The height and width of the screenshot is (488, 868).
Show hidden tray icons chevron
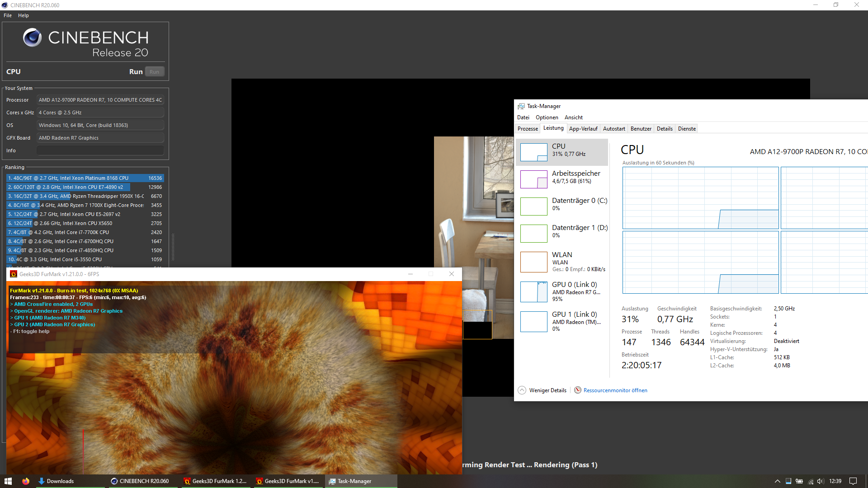777,481
